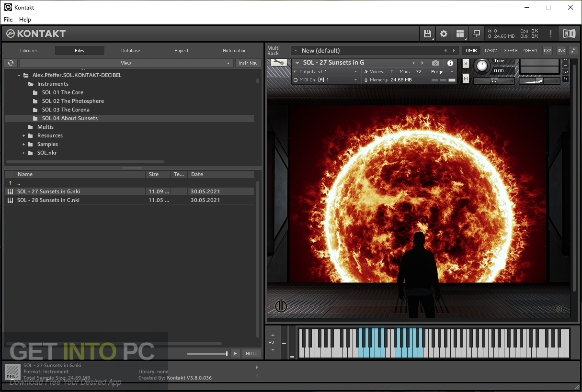Go to the previous multi with the left arrow
Image resolution: width=582 pixels, height=392 pixels.
445,50
